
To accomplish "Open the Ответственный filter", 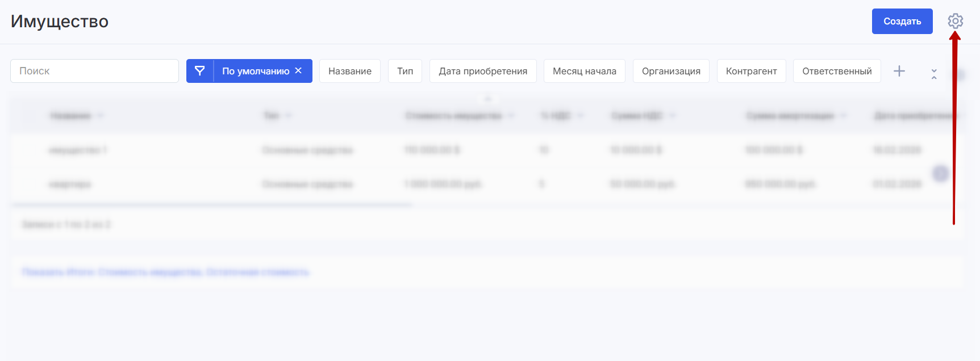I will 836,71.
